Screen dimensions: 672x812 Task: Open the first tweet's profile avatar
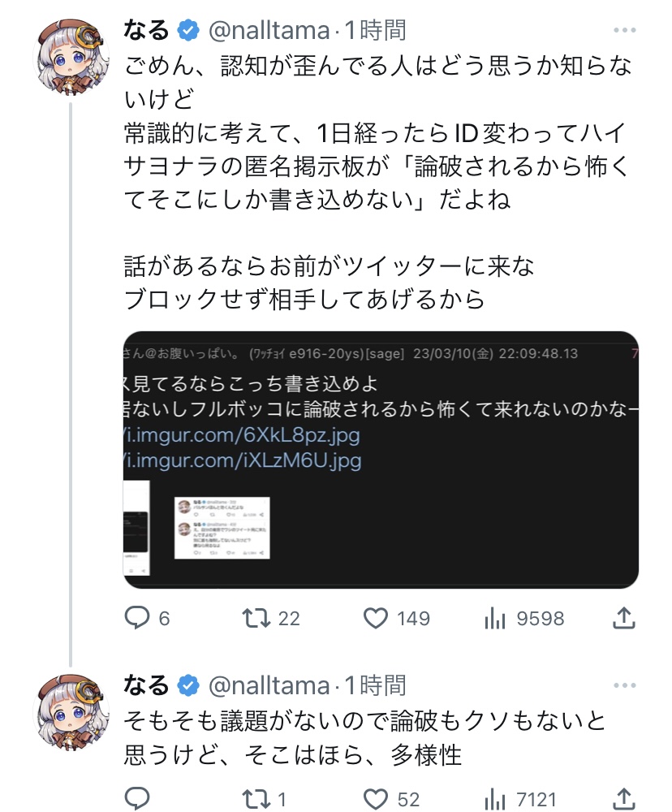coord(71,57)
